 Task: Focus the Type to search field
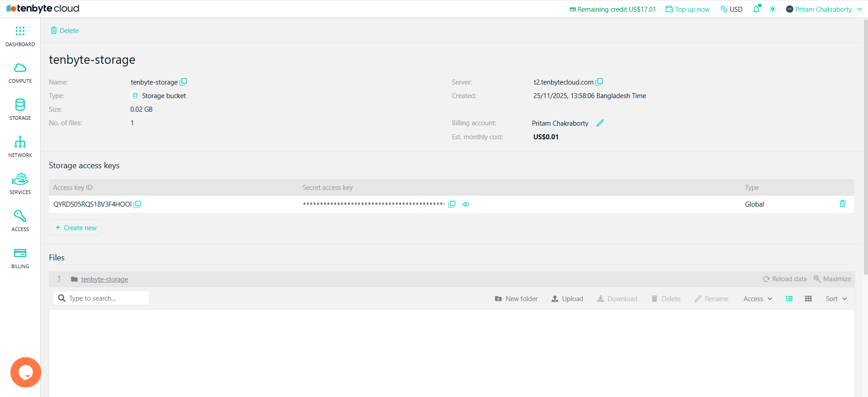101,298
